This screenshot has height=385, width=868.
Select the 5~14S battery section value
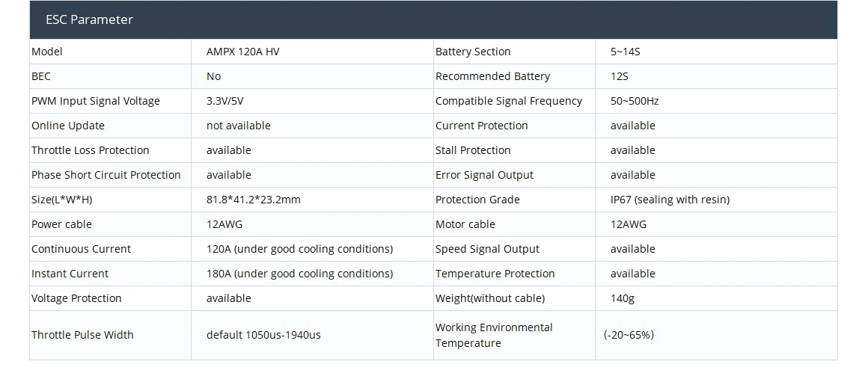click(x=625, y=52)
